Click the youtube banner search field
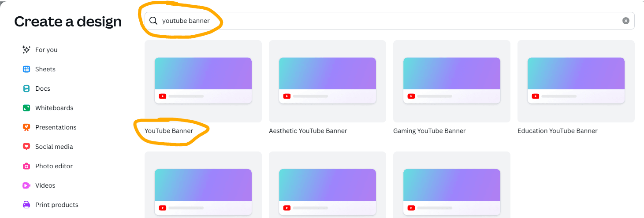 tap(390, 21)
